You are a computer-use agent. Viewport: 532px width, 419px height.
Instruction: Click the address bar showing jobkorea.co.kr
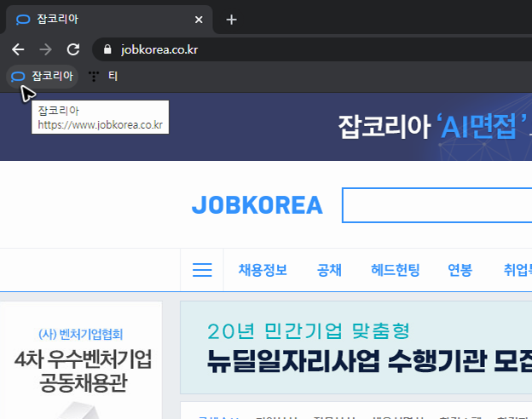coord(312,49)
